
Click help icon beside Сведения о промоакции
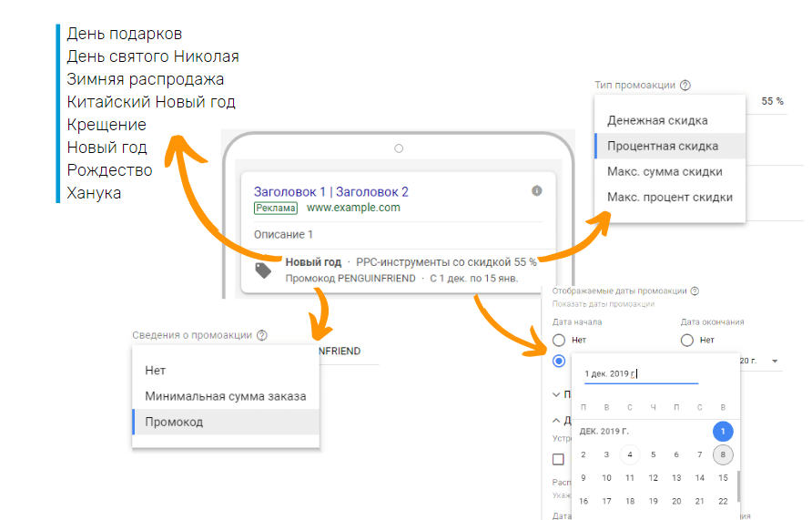point(262,335)
